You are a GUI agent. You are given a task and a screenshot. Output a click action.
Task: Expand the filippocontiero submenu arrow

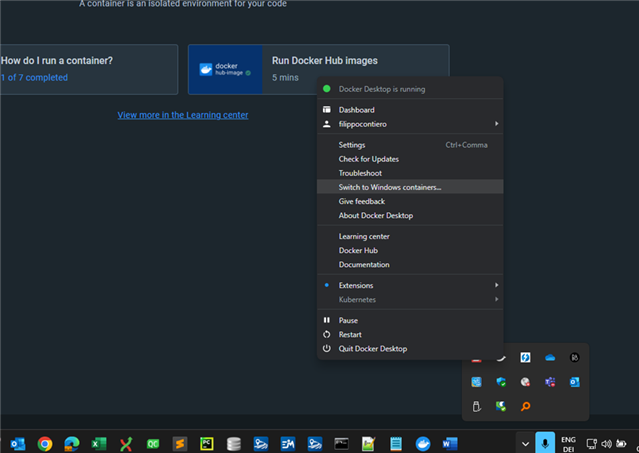pyautogui.click(x=496, y=123)
